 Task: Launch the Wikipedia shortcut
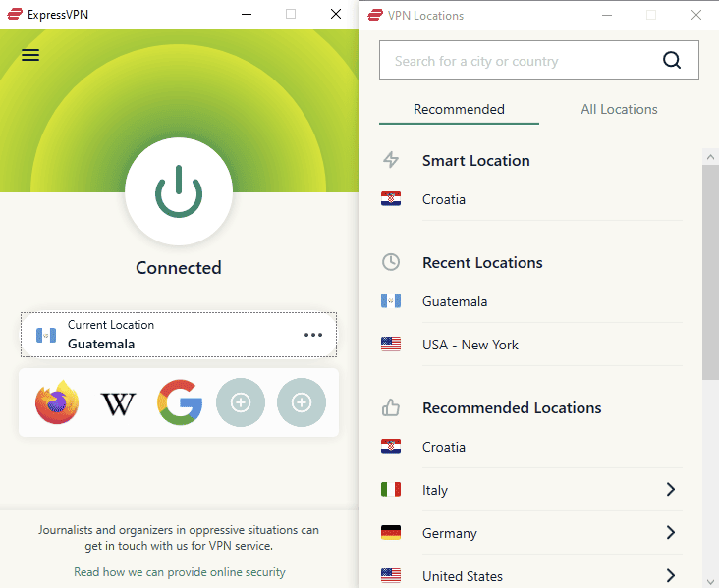[118, 403]
